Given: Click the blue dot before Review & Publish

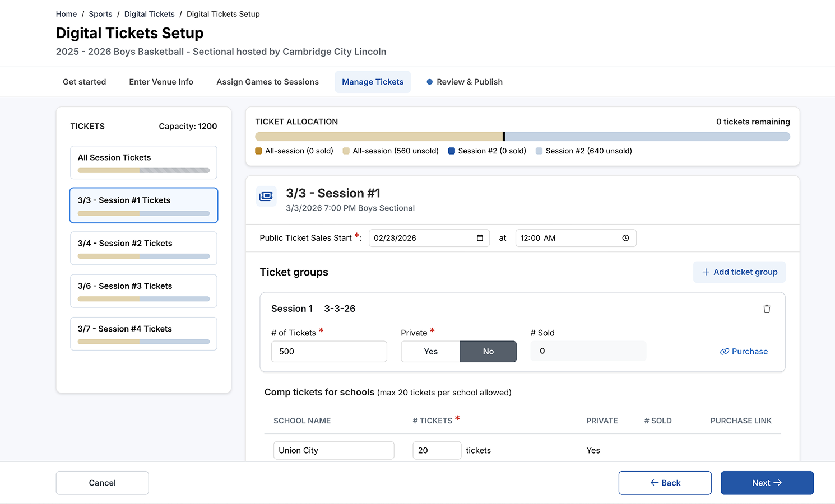Looking at the screenshot, I should (430, 82).
